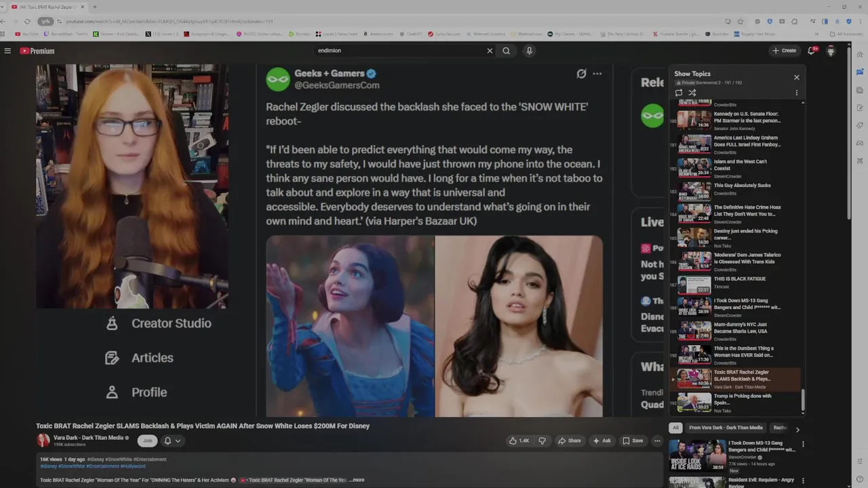Image resolution: width=868 pixels, height=488 pixels.
Task: Open the All Bookmarks folder
Action: [x=846, y=34]
